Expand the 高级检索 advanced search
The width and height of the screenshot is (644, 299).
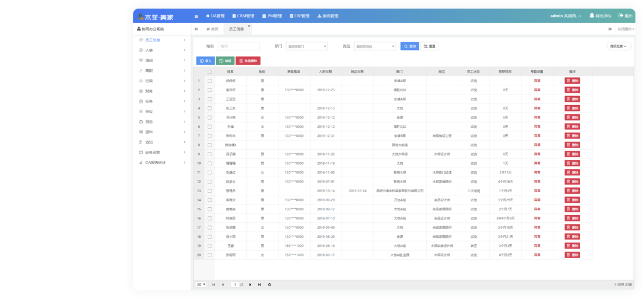click(619, 47)
